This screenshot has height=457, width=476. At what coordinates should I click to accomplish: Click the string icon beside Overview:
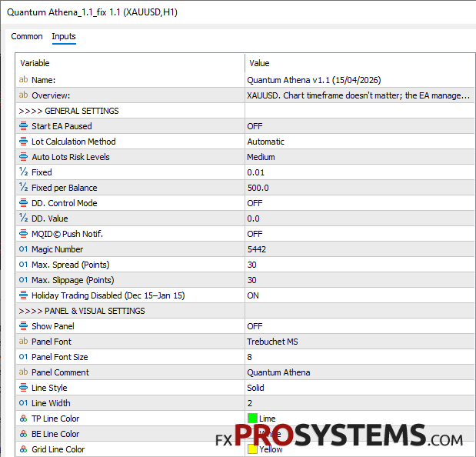pyautogui.click(x=23, y=95)
